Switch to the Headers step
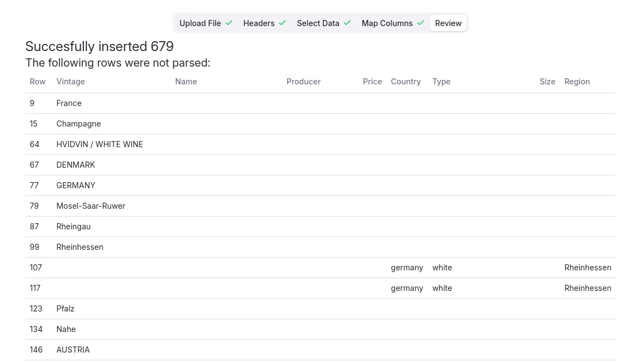Image resolution: width=644 pixels, height=362 pixels. 259,23
